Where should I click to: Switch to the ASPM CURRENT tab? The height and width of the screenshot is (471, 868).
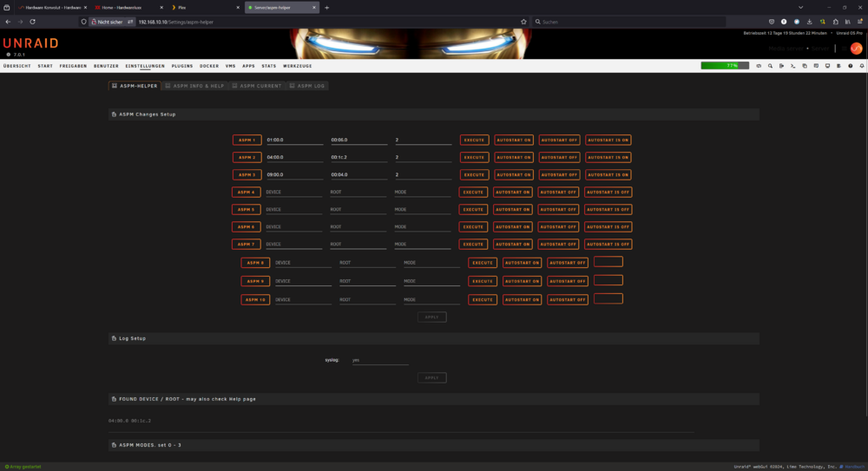(x=256, y=86)
